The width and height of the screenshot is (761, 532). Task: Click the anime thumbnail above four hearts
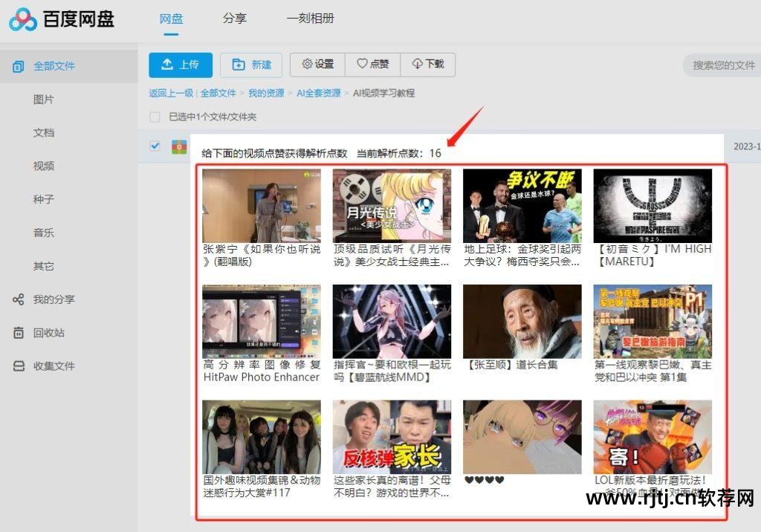[x=522, y=437]
